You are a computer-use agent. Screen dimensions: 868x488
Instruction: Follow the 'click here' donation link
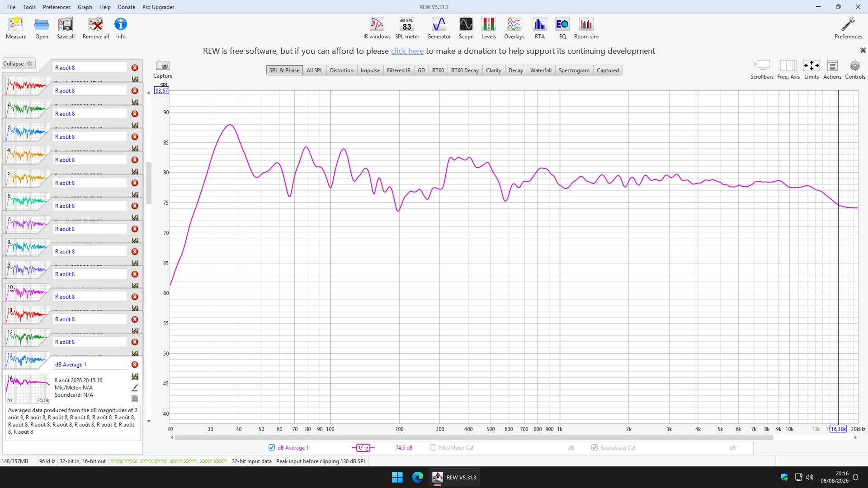tap(407, 51)
